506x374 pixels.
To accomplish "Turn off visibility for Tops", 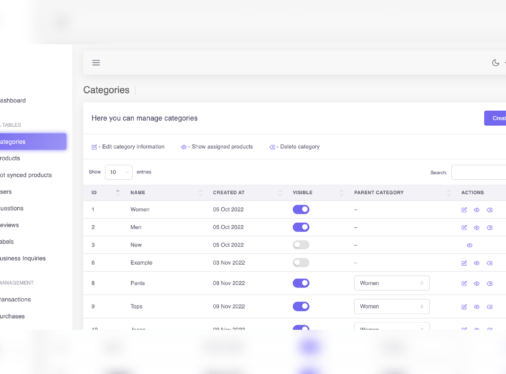I will point(301,306).
